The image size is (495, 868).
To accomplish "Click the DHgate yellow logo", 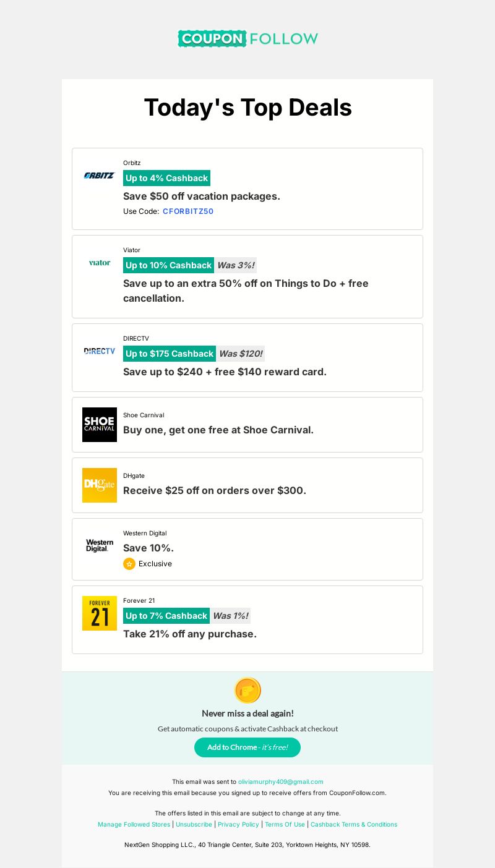I will tap(100, 485).
